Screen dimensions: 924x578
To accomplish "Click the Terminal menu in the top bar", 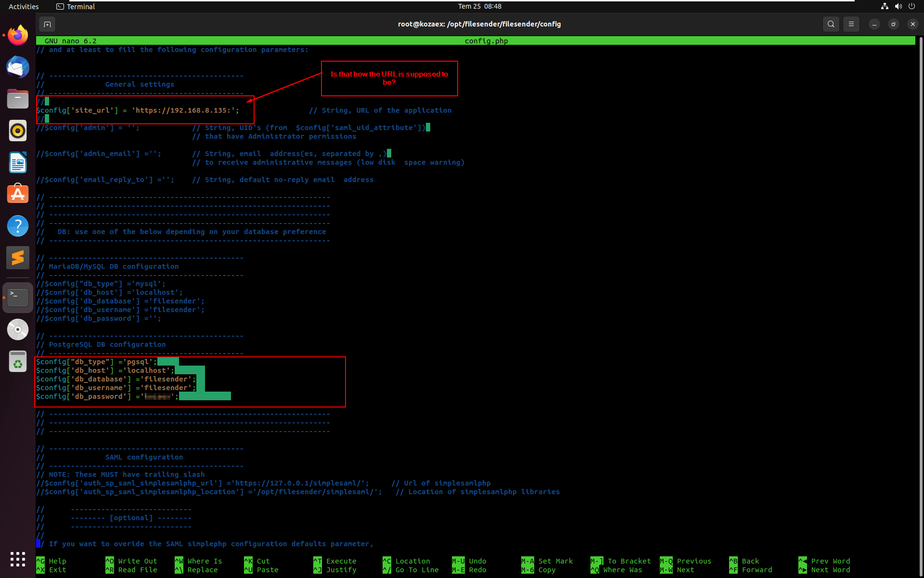I will coord(75,6).
